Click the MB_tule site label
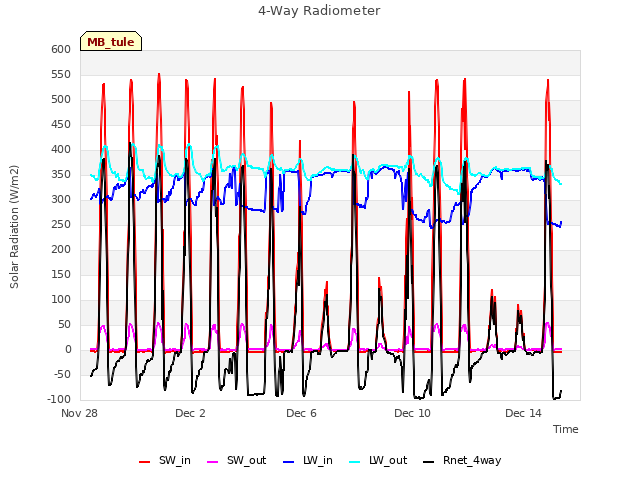The image size is (640, 480). tap(111, 41)
